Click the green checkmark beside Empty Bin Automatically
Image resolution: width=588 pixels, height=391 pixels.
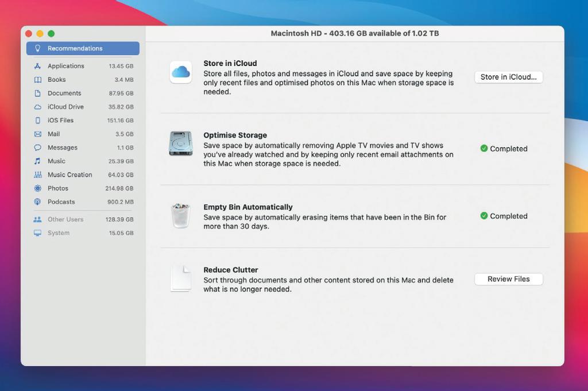pyautogui.click(x=483, y=215)
